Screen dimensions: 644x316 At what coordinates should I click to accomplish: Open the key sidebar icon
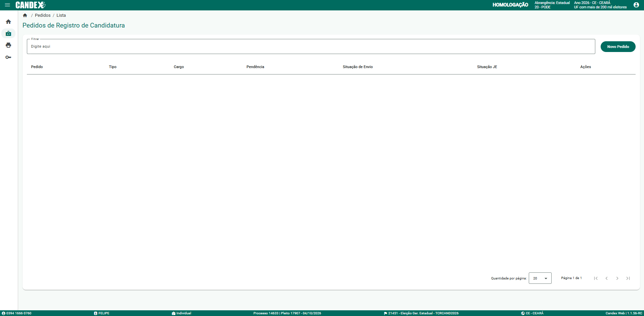coord(8,57)
